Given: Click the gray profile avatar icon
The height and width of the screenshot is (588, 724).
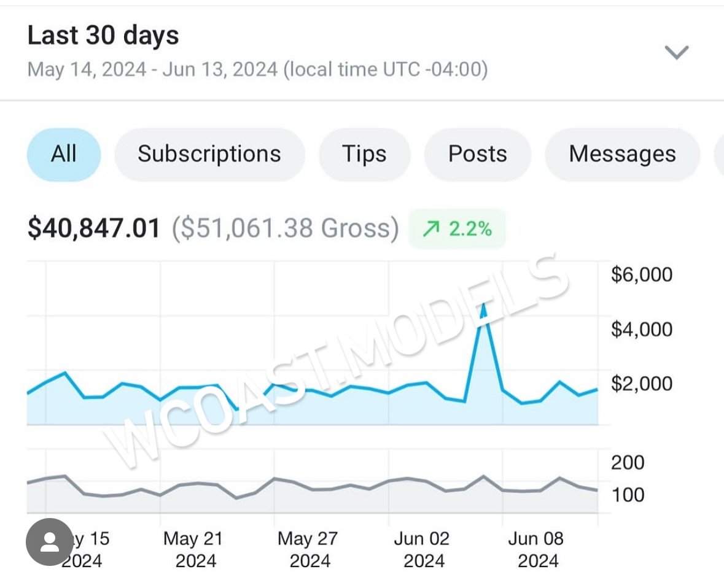Looking at the screenshot, I should [x=50, y=542].
